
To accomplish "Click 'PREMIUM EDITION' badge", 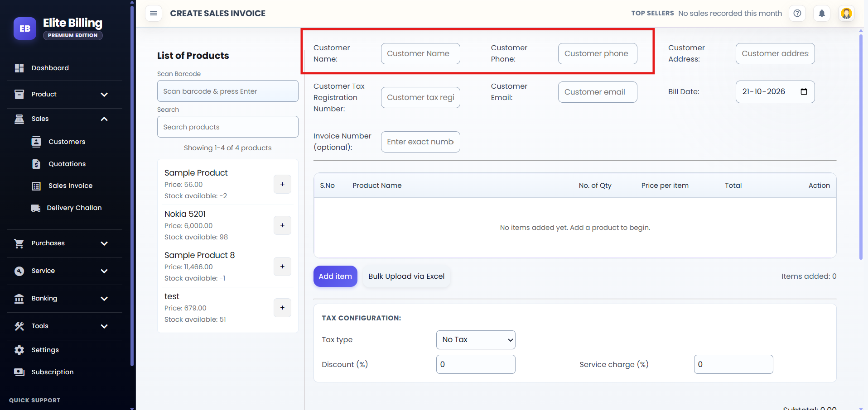I will point(72,35).
